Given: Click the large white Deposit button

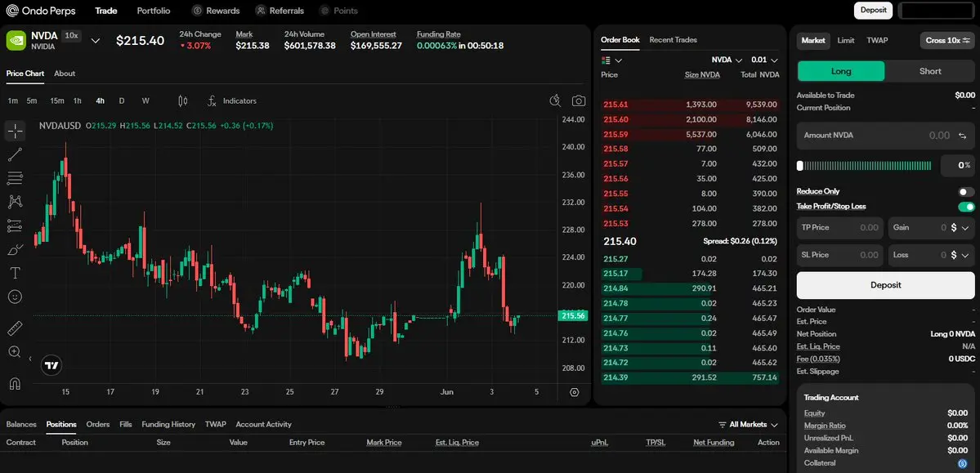Looking at the screenshot, I should point(886,285).
